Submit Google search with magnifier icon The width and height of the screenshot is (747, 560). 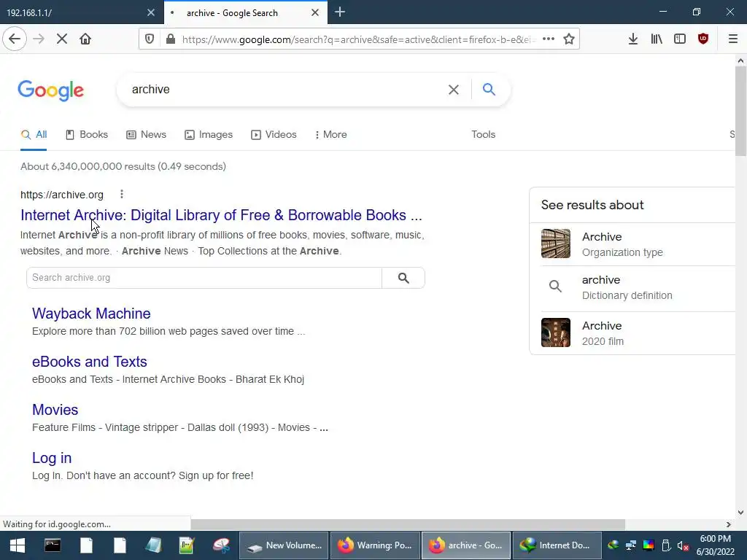489,89
